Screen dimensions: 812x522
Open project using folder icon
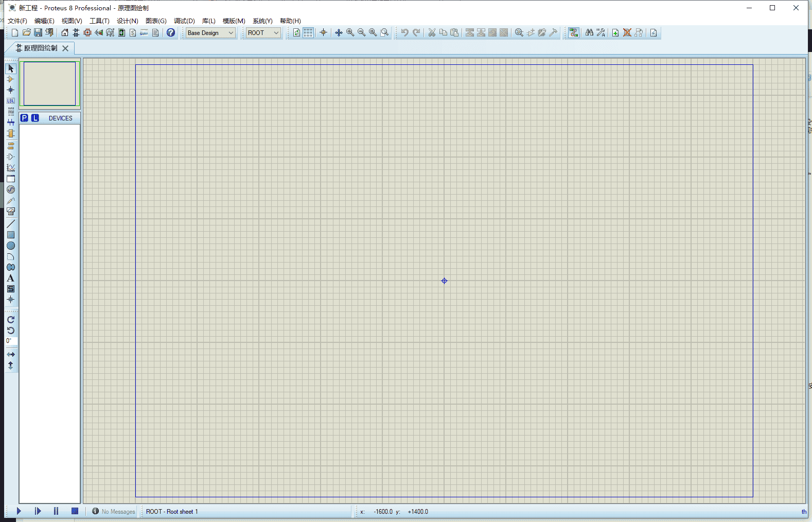tap(27, 32)
